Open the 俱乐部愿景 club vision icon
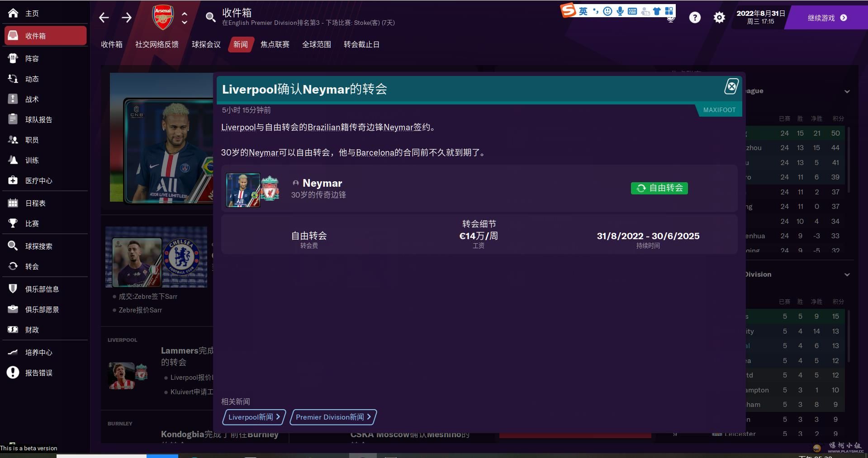The width and height of the screenshot is (868, 458). tap(13, 309)
